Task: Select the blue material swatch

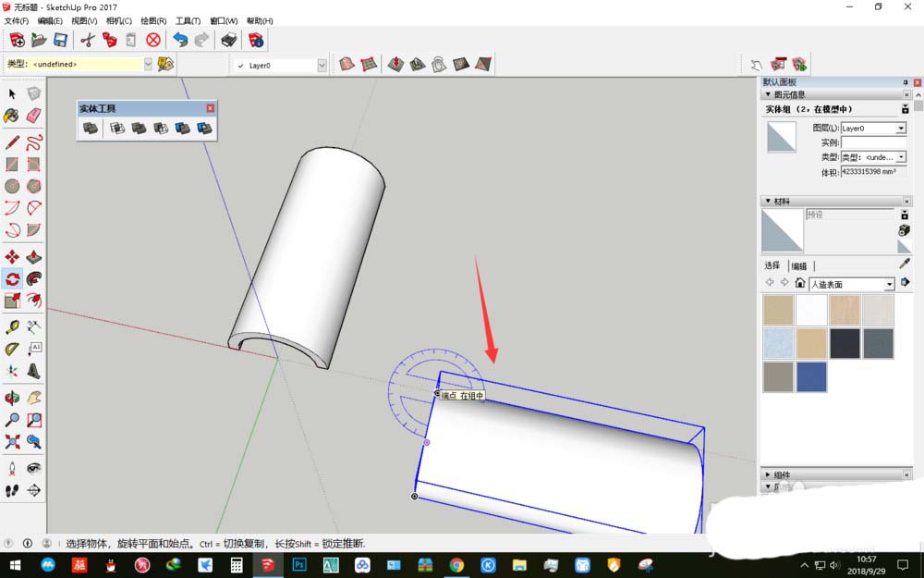Action: click(811, 377)
